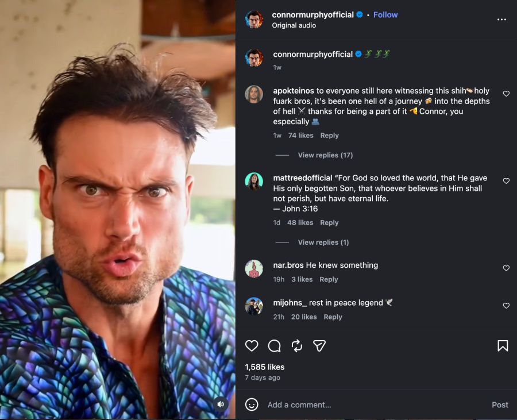Open the emoji picker smiley icon
517x420 pixels.
[252, 404]
